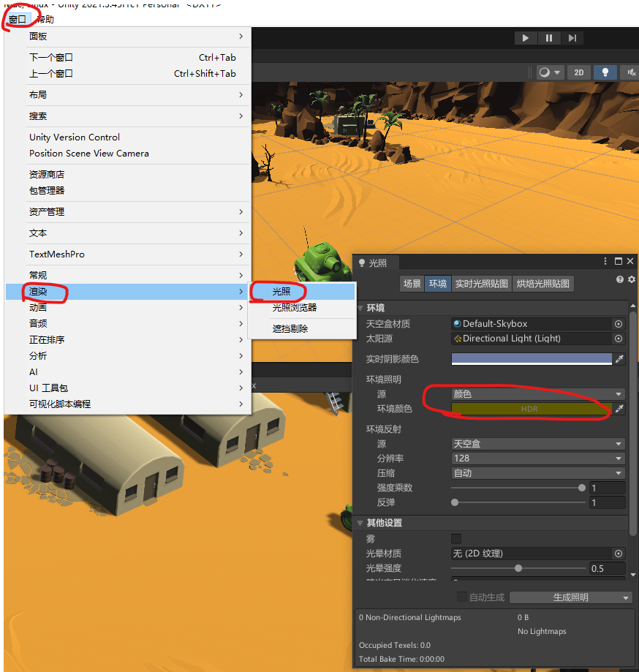Screen dimensions: 639x672
Task: Open the 窗口 menu in the menu bar
Action: (x=17, y=19)
